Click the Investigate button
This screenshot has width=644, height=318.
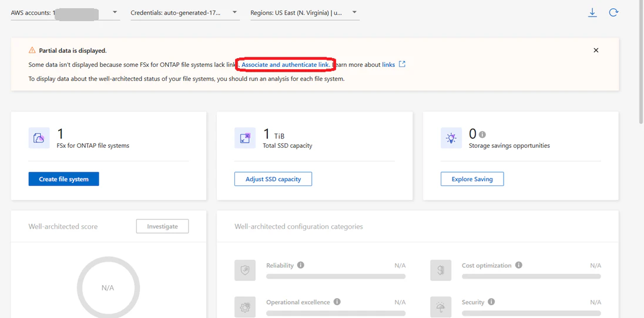click(x=162, y=226)
